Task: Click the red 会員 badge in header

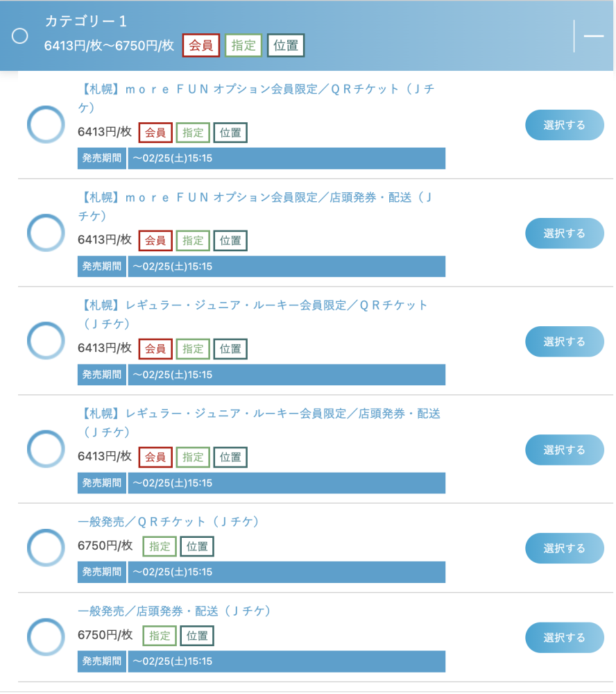Action: (201, 46)
